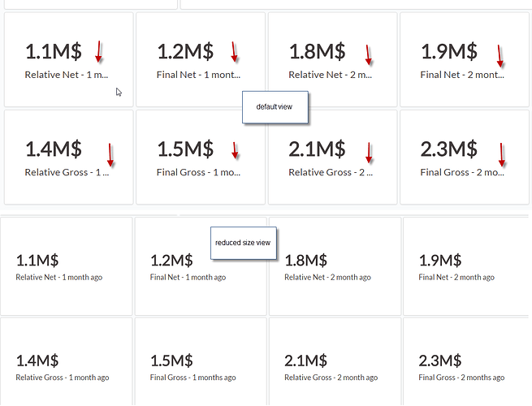Click the label 'Final Net - 1 month ago'
The height and width of the screenshot is (406, 532).
click(188, 277)
